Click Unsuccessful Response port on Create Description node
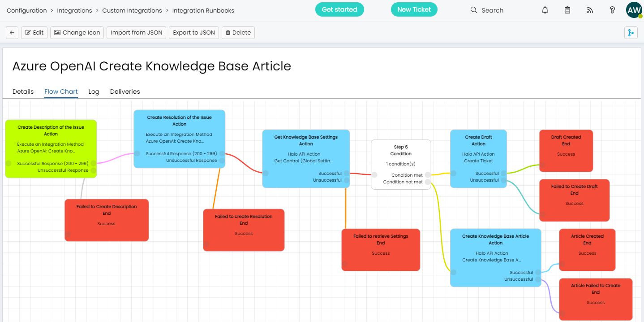644x322 pixels. 93,170
